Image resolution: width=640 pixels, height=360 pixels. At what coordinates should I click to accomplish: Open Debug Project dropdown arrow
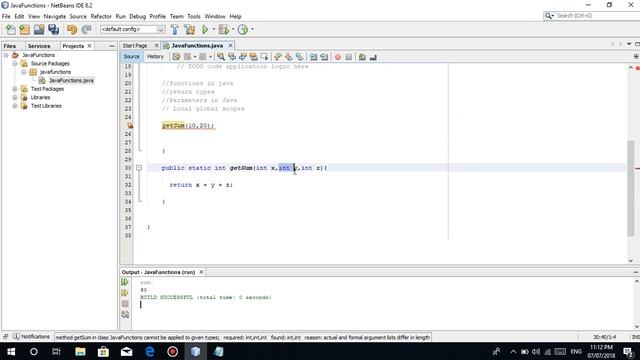pyautogui.click(x=233, y=29)
